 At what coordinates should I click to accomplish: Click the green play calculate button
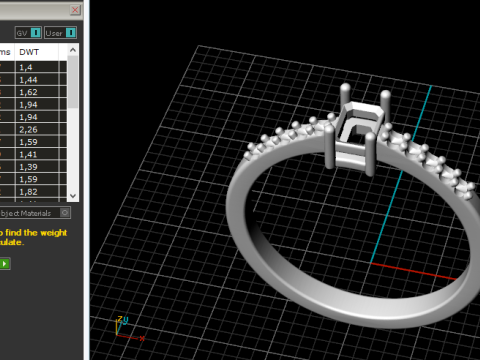5,264
